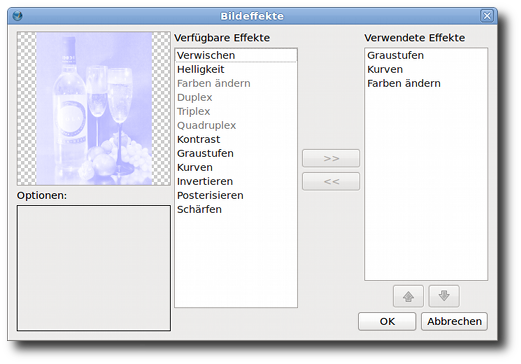The width and height of the screenshot is (521, 364).
Task: Click the Scribus icon in the title bar
Action: (17, 16)
